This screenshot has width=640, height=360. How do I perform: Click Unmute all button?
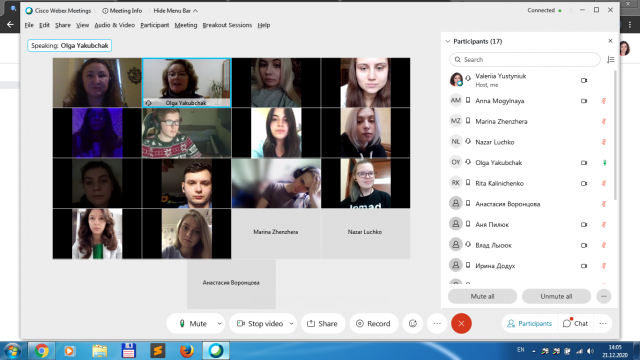click(556, 296)
